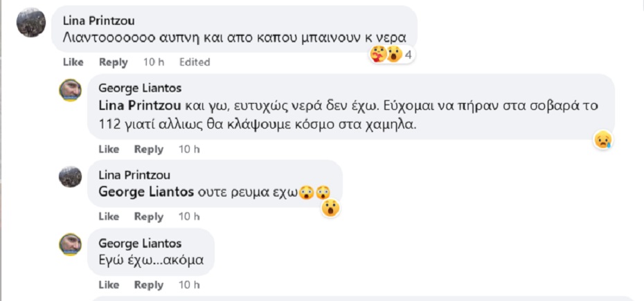The width and height of the screenshot is (644, 301).
Task: Reply to the 'Εγώ έχω...ακόμα' comment
Action: point(149,284)
